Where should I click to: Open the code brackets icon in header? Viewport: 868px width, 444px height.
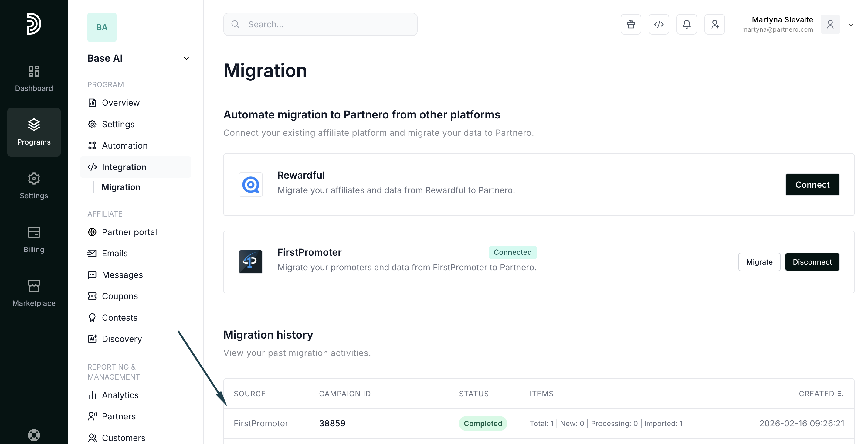[659, 24]
